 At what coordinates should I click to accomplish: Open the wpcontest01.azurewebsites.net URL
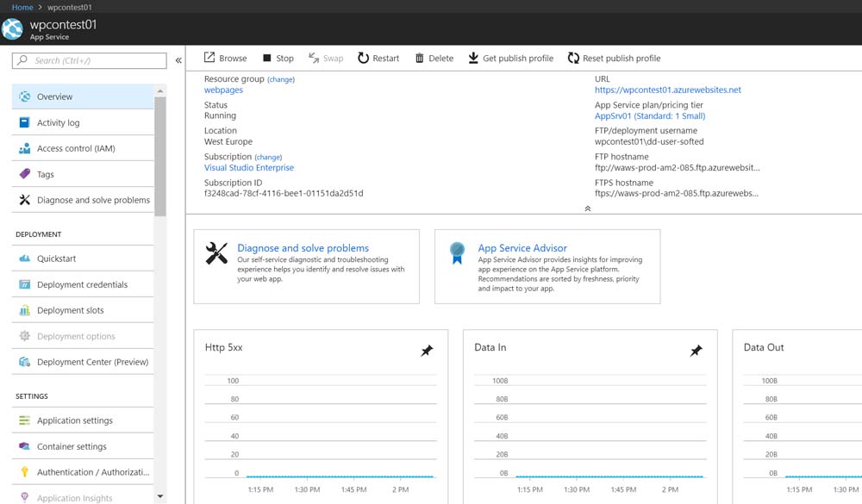pyautogui.click(x=667, y=90)
